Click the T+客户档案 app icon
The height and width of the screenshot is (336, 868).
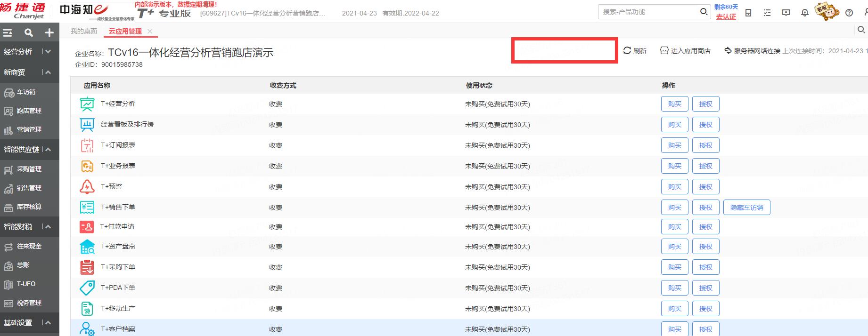(87, 328)
